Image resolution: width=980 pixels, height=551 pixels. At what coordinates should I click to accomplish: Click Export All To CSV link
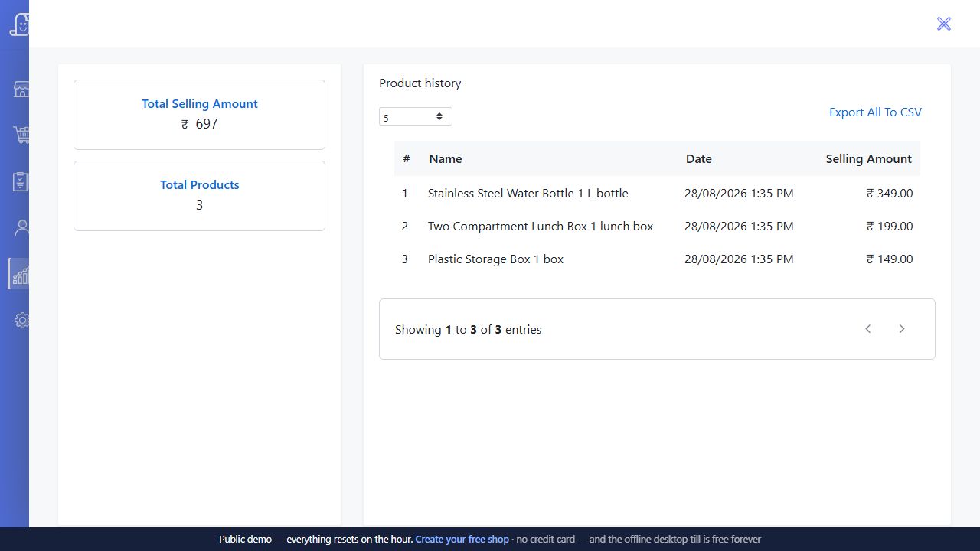coord(875,112)
